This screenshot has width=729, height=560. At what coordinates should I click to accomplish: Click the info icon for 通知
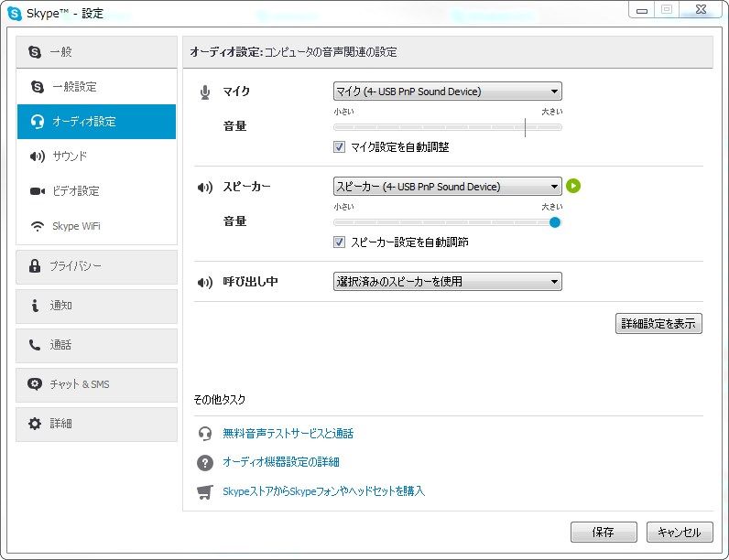pos(35,306)
